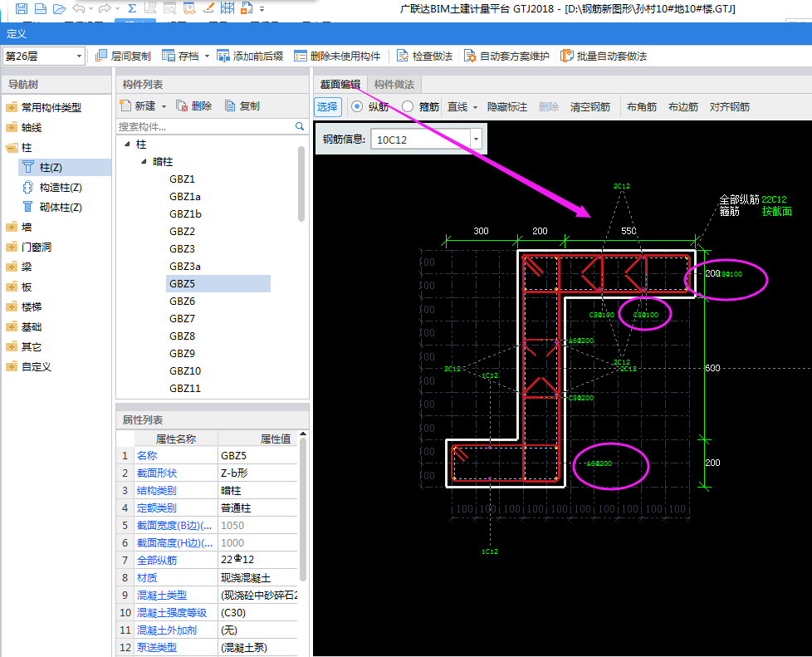Click the Save icon in quick access toolbar
The width and height of the screenshot is (812, 657).
point(22,8)
